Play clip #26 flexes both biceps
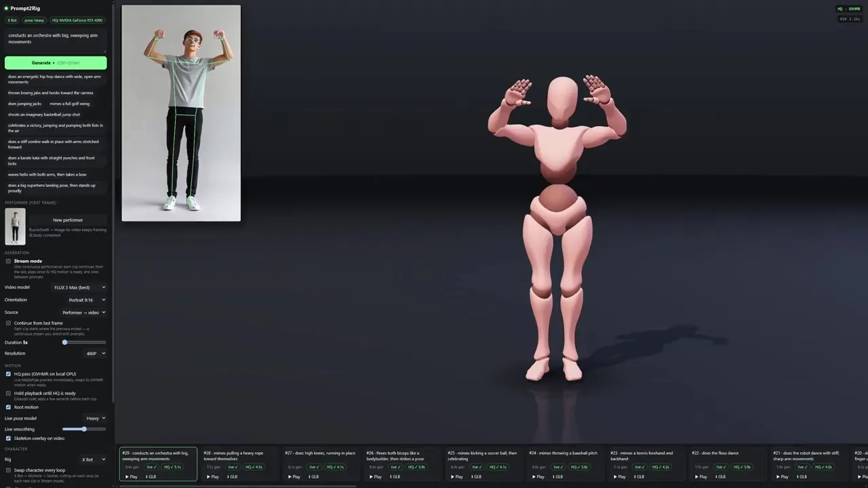Image resolution: width=868 pixels, height=488 pixels. (376, 476)
